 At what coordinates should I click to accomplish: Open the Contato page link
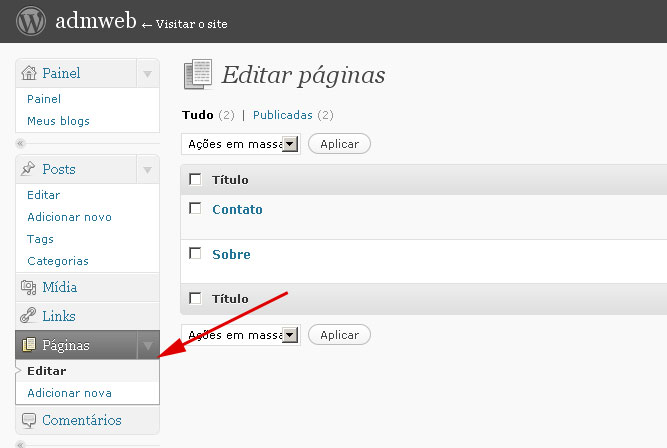tap(237, 209)
